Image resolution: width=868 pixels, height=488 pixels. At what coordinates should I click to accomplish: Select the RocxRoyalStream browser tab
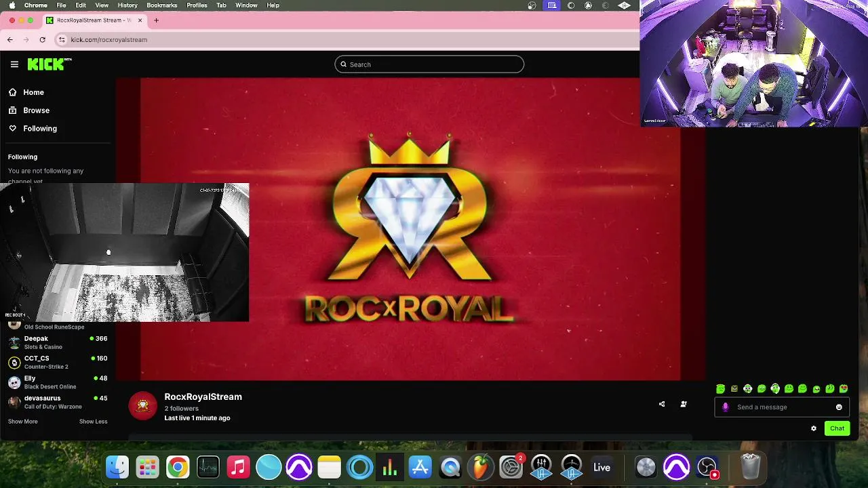[x=94, y=20]
